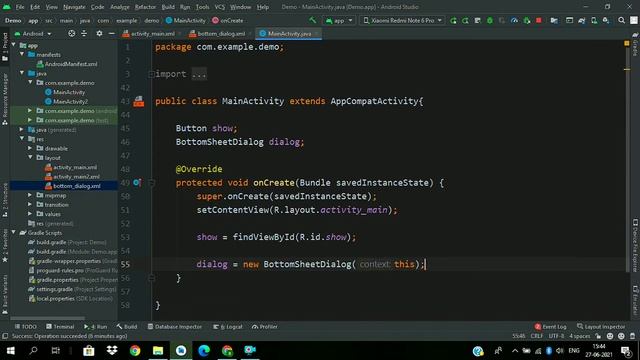This screenshot has width=640, height=360.
Task: Click the Windows taskbar search icon
Action: (x=33, y=351)
